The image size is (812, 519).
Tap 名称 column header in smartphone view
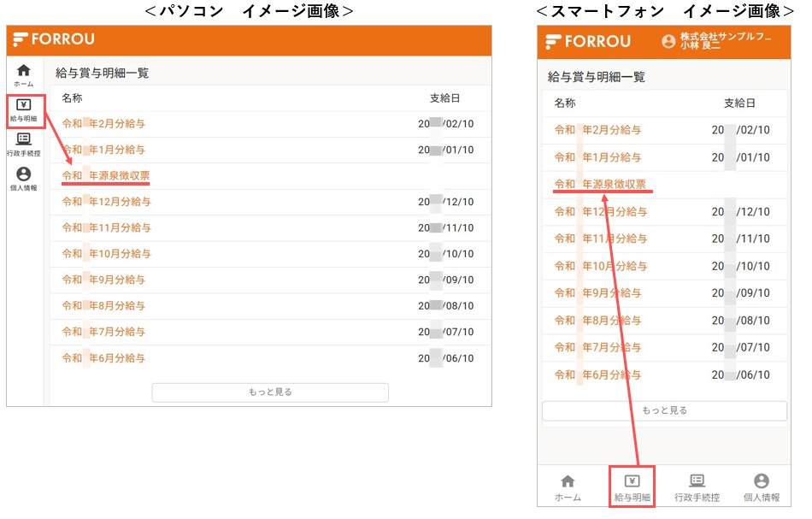(564, 103)
